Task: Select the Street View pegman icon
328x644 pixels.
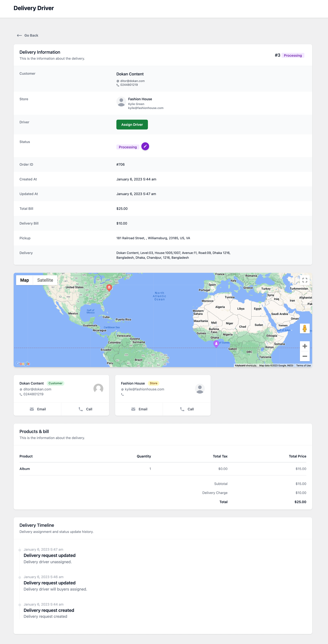Action: point(305,328)
